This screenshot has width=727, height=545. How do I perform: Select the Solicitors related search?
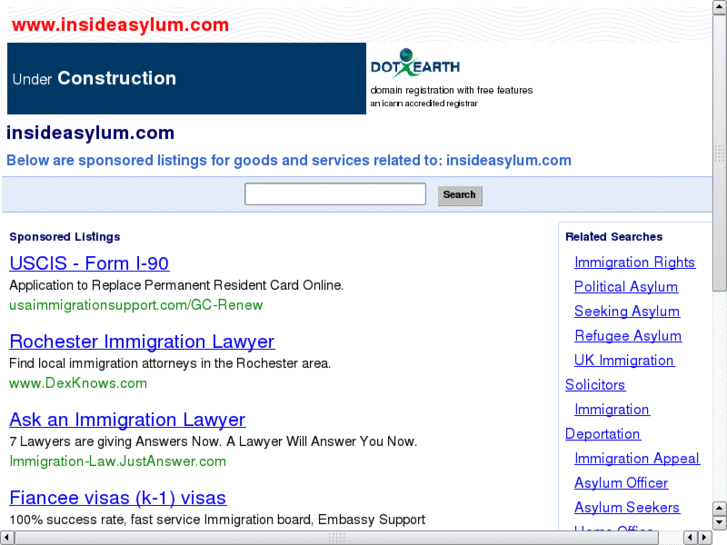[x=595, y=385]
